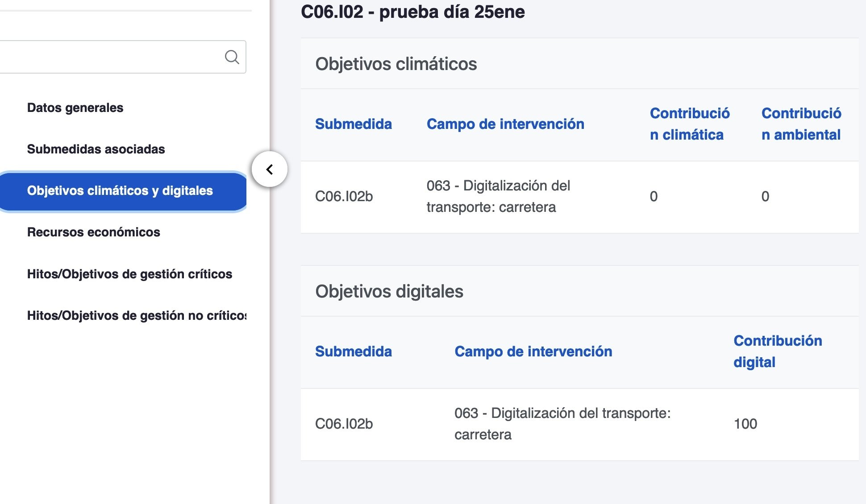This screenshot has width=866, height=504.
Task: Open Recursos económicos section
Action: [x=93, y=232]
